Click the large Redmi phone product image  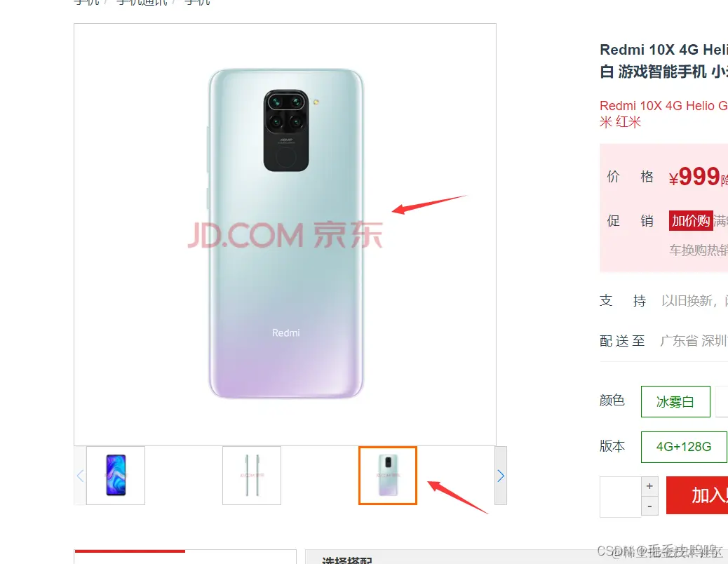(285, 234)
